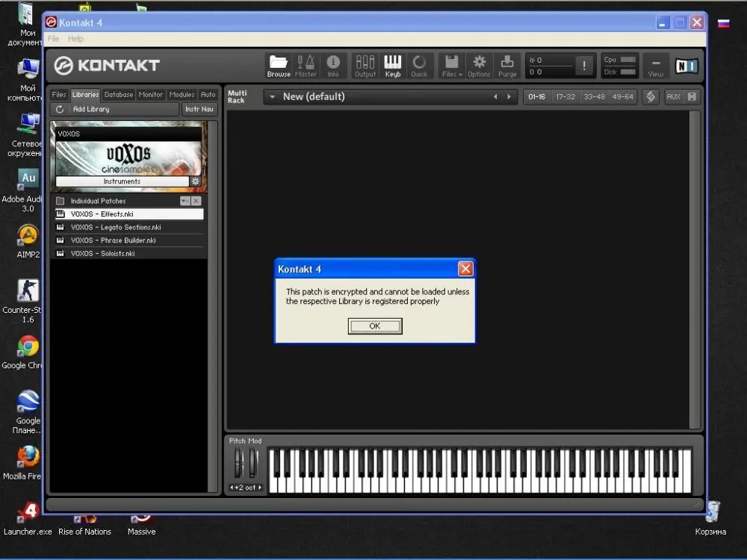The height and width of the screenshot is (560, 747).
Task: Select rack page 17-32
Action: click(x=565, y=96)
